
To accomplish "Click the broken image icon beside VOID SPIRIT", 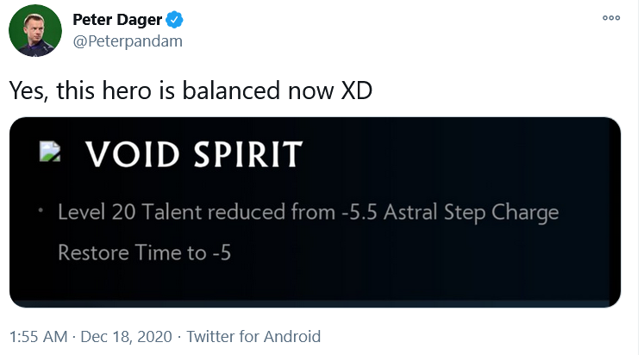I will (50, 151).
